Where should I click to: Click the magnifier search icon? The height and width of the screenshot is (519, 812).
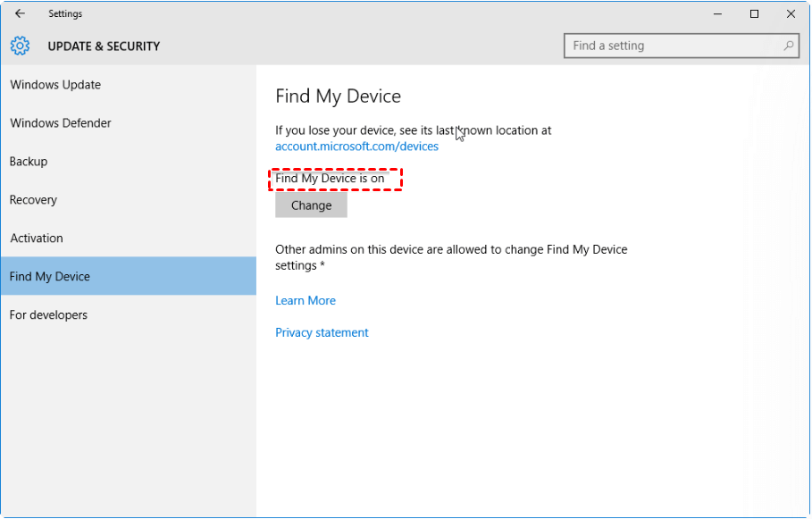788,46
